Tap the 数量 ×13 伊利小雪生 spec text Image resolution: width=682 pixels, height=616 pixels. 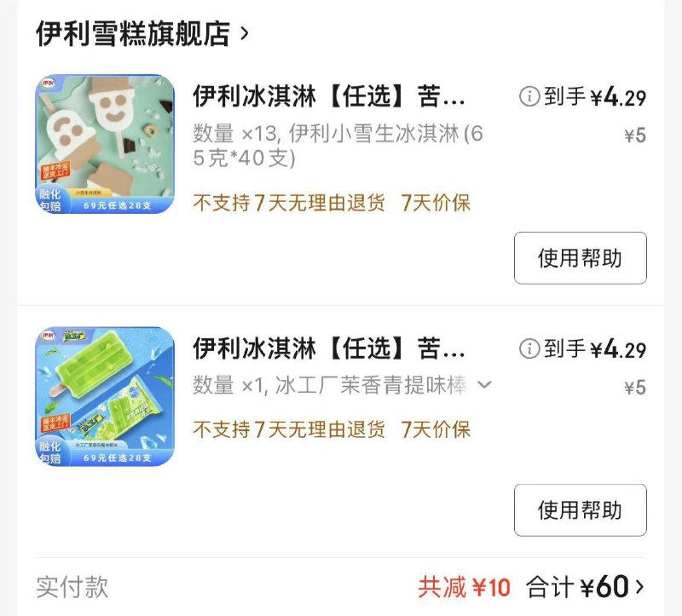pos(338,145)
